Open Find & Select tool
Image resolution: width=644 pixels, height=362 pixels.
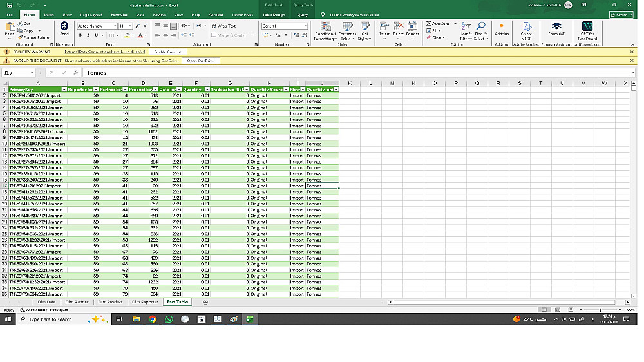click(x=481, y=31)
